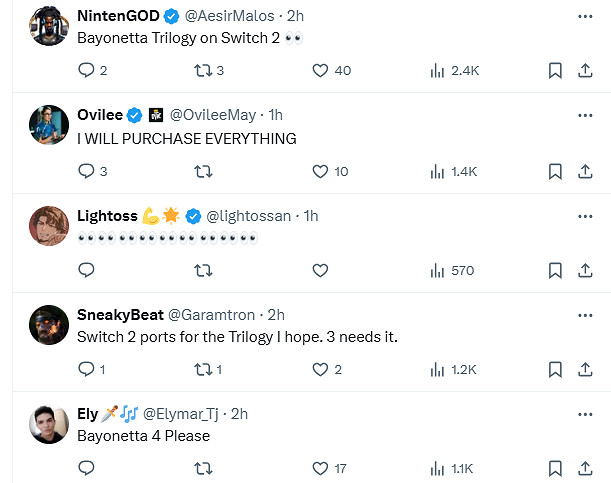
Task: Open more menu on Lightoss's tweet
Action: coord(585,215)
